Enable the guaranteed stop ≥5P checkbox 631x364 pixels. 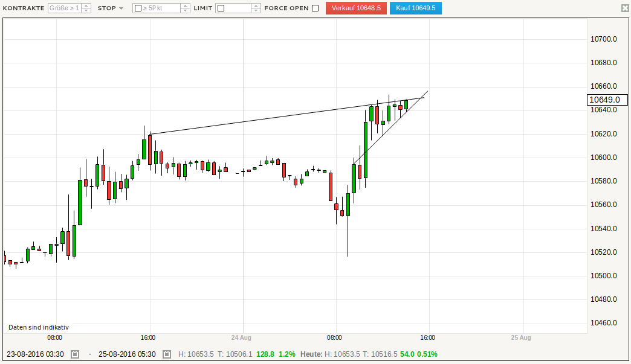click(138, 8)
